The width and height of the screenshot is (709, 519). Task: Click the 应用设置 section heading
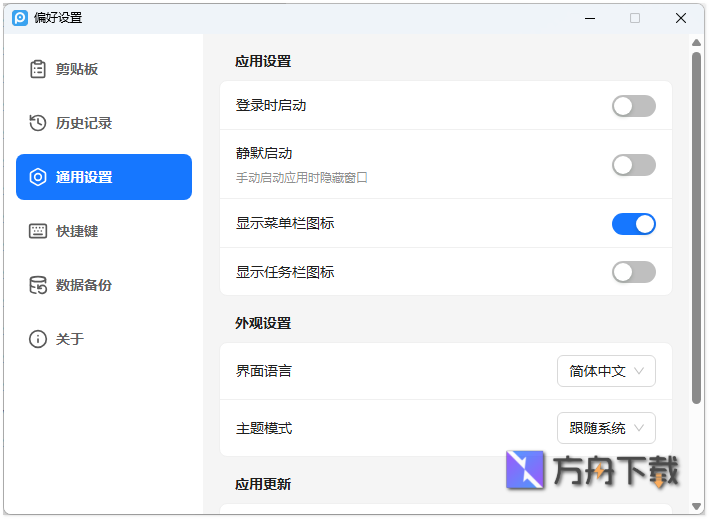tap(263, 61)
